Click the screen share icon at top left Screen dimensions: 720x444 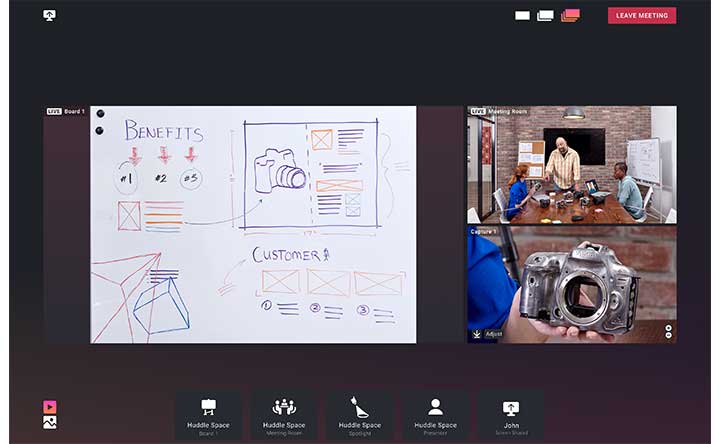pos(50,16)
